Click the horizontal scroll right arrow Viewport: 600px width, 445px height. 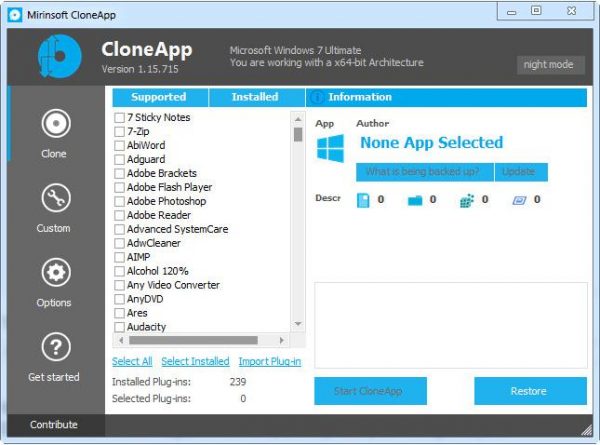click(x=282, y=340)
